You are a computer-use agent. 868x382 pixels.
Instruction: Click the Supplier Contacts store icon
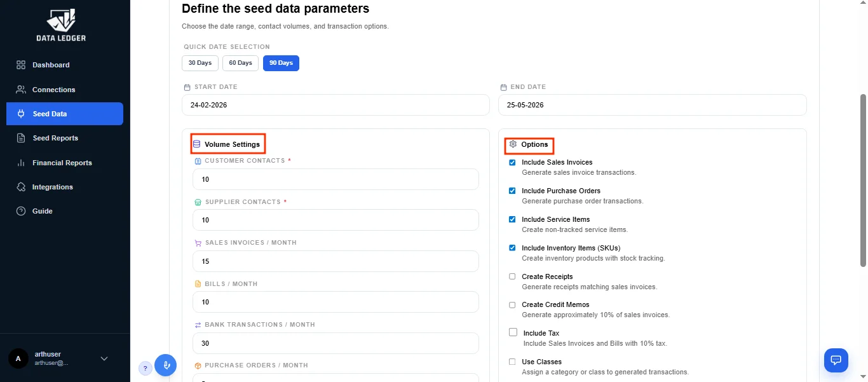pyautogui.click(x=198, y=202)
